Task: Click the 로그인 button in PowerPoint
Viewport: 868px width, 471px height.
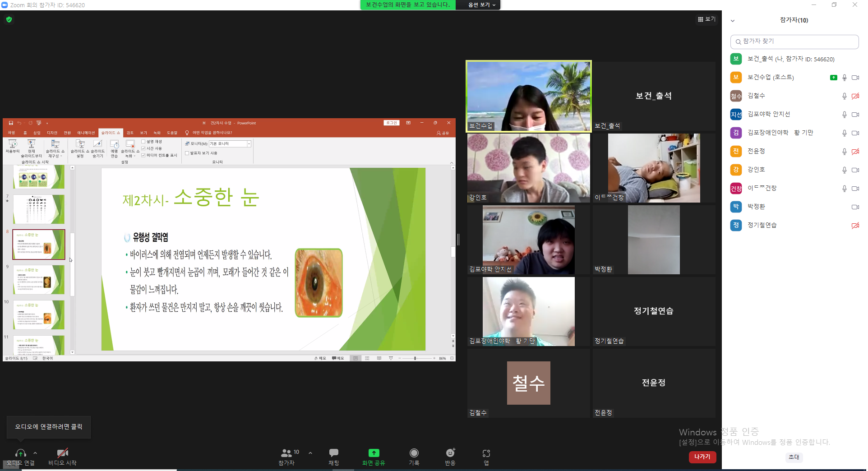Action: pos(392,123)
